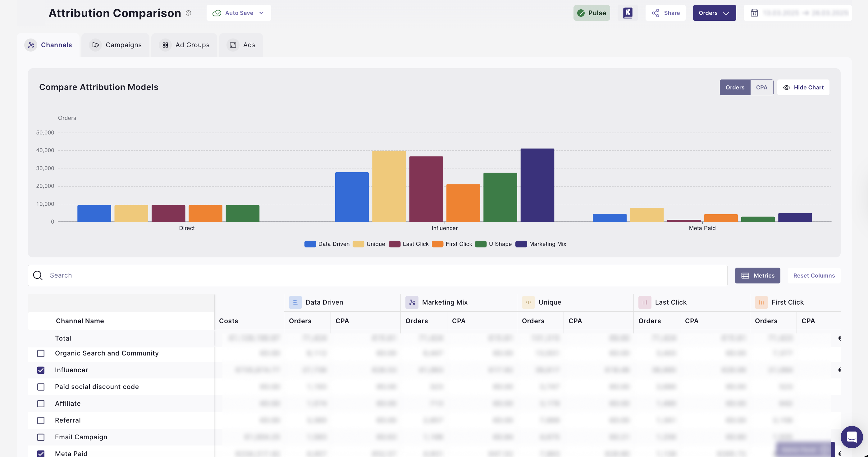The width and height of the screenshot is (868, 457).
Task: Switch chart view to CPA
Action: (761, 88)
